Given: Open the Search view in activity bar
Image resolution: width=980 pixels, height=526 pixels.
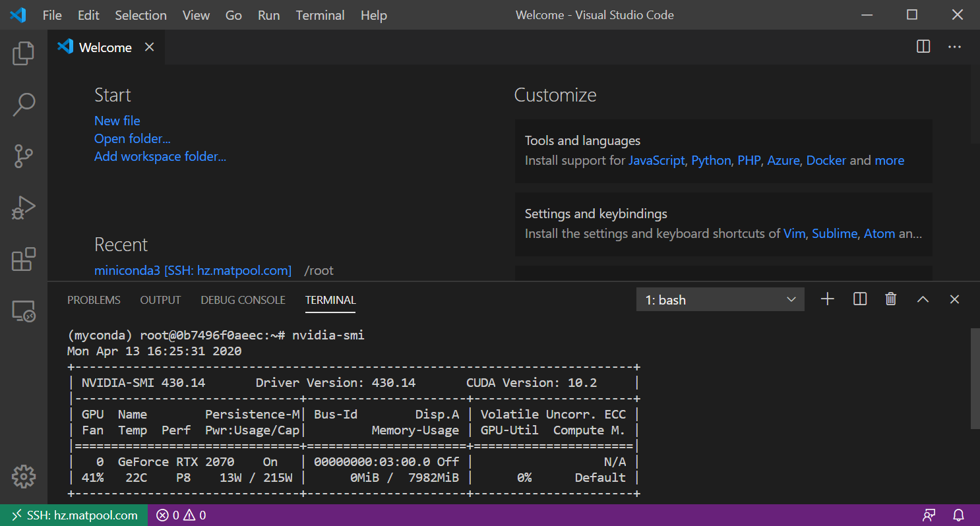Looking at the screenshot, I should [23, 105].
